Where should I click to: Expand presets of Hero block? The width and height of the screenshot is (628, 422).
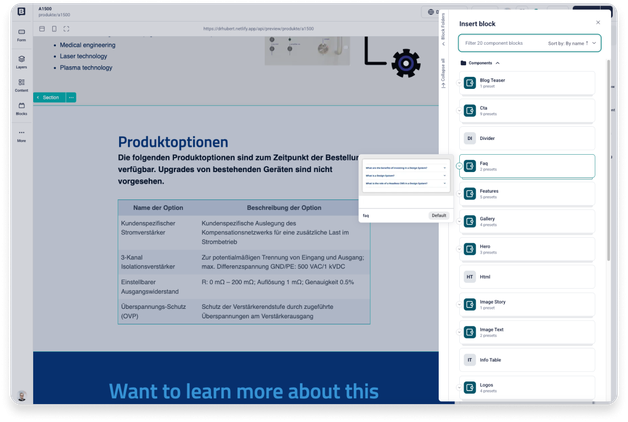(x=459, y=249)
